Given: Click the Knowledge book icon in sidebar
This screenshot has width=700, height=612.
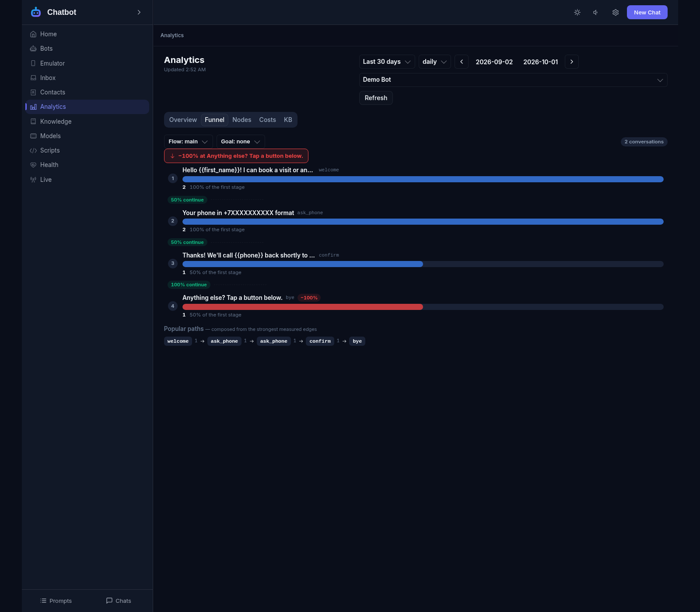Looking at the screenshot, I should [x=33, y=122].
